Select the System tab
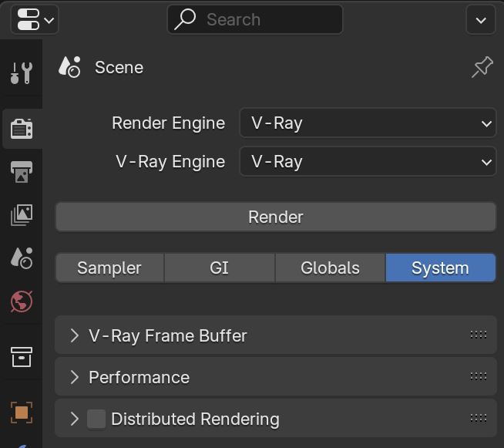Viewport: 504px width, 448px height. coord(440,268)
